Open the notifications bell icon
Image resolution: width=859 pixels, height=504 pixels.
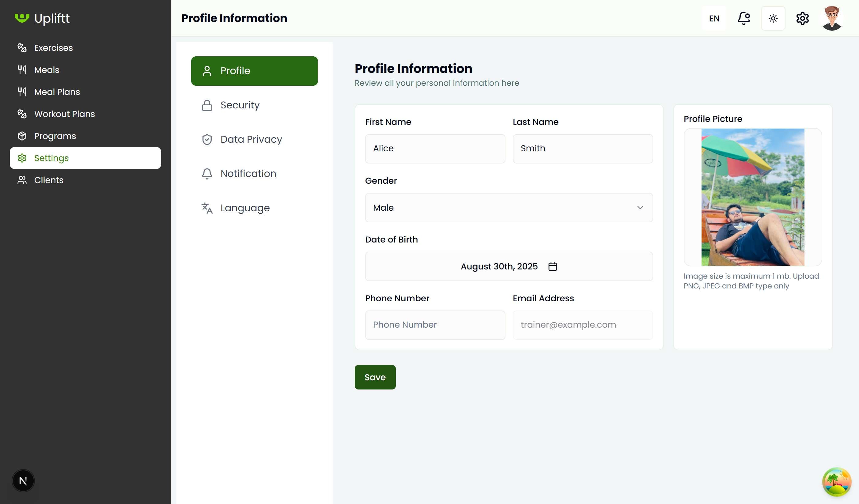744,18
